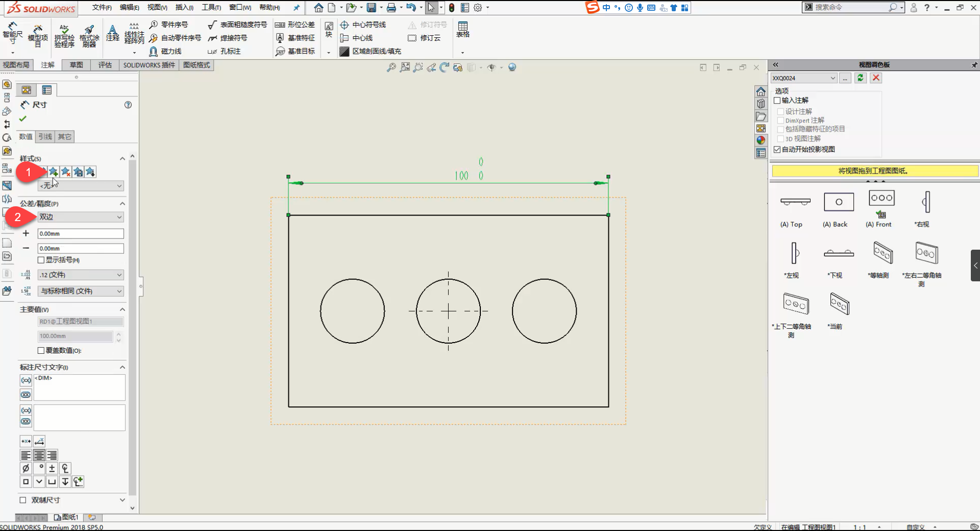The width and height of the screenshot is (980, 531).
Task: Enable Override Value (覆盖数值) checkbox
Action: 41,350
